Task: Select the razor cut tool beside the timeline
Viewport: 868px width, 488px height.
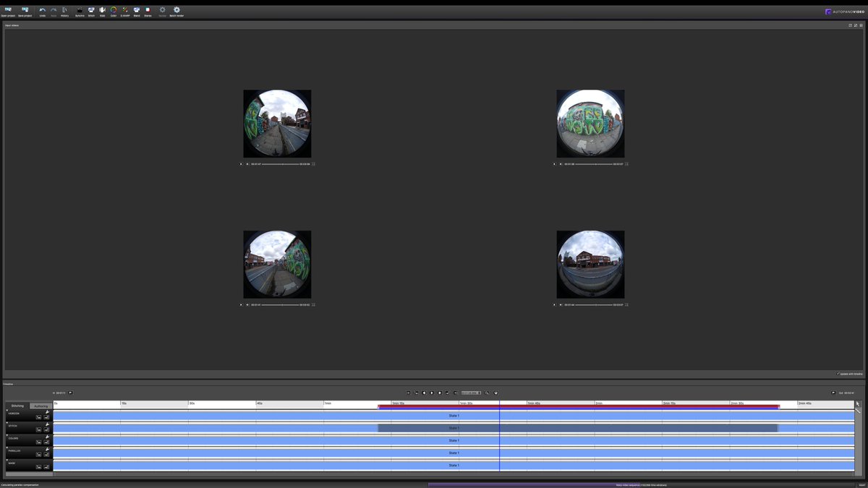Action: 859,411
